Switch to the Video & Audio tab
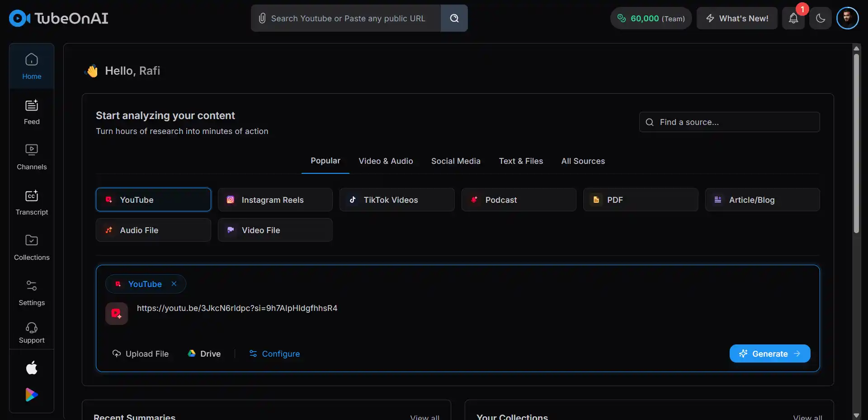This screenshot has width=868, height=420. [x=386, y=161]
